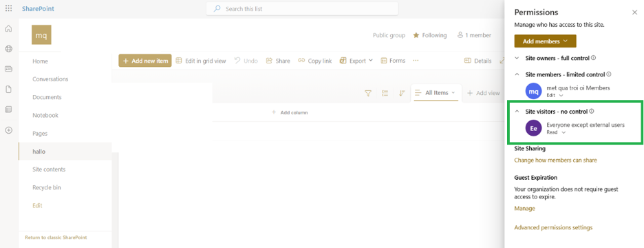Click the mq members group avatar
This screenshot has height=248, width=644.
[x=533, y=92]
